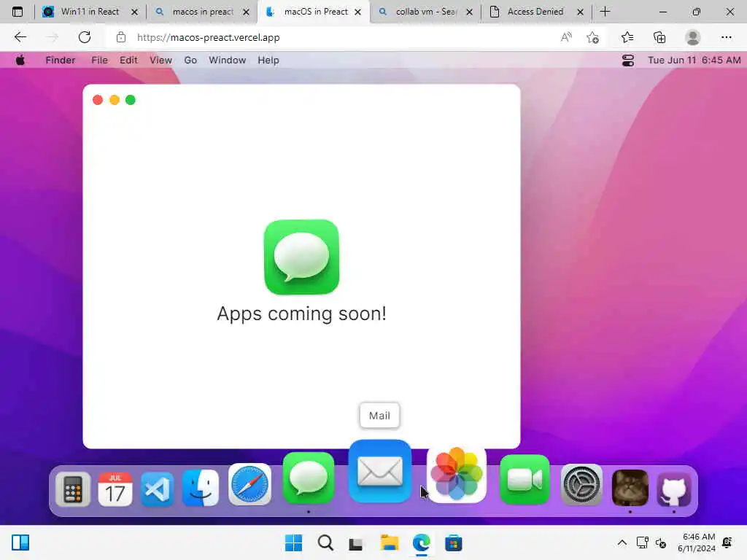Open the Go menu
The height and width of the screenshot is (560, 747).
[190, 60]
